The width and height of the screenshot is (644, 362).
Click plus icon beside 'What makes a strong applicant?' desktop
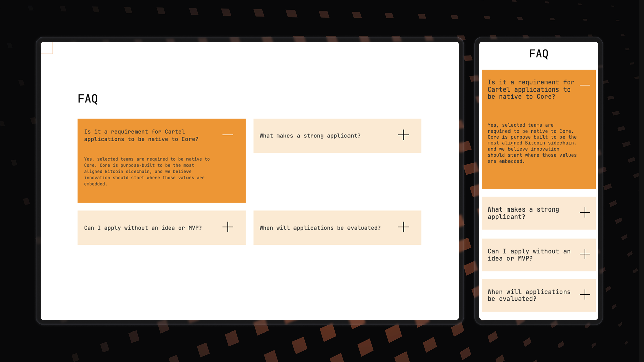point(403,135)
